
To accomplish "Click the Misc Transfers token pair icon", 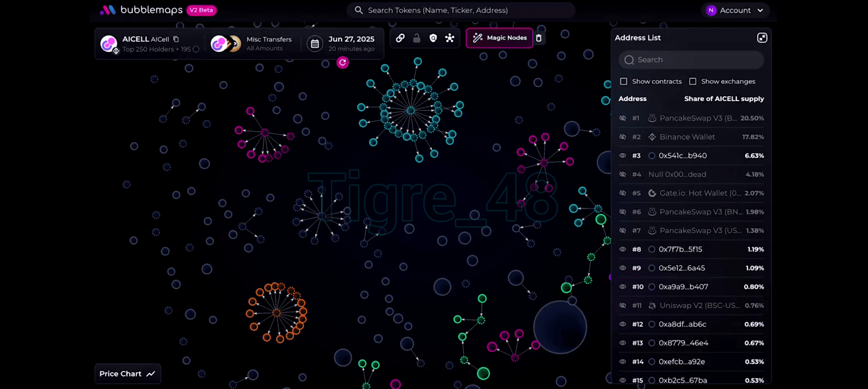I will tap(226, 44).
